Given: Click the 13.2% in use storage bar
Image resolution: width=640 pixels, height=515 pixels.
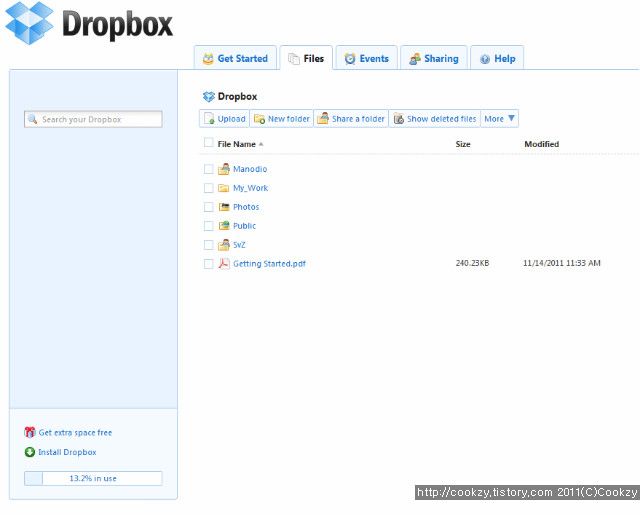Looking at the screenshot, I should click(93, 478).
